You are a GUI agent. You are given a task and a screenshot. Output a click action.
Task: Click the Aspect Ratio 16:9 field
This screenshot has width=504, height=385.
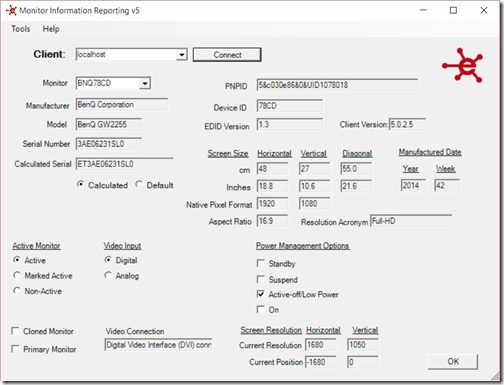pos(272,221)
